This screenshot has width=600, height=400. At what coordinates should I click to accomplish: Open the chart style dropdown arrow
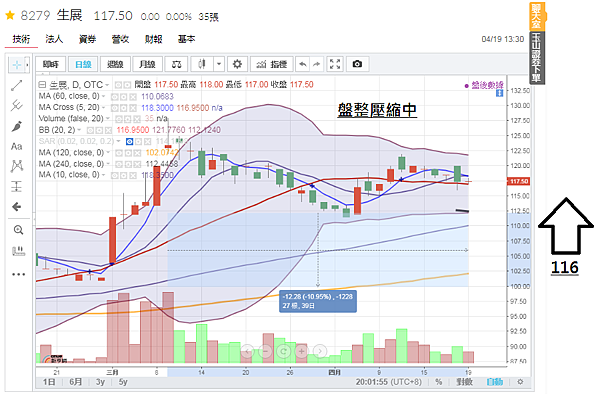tap(218, 64)
